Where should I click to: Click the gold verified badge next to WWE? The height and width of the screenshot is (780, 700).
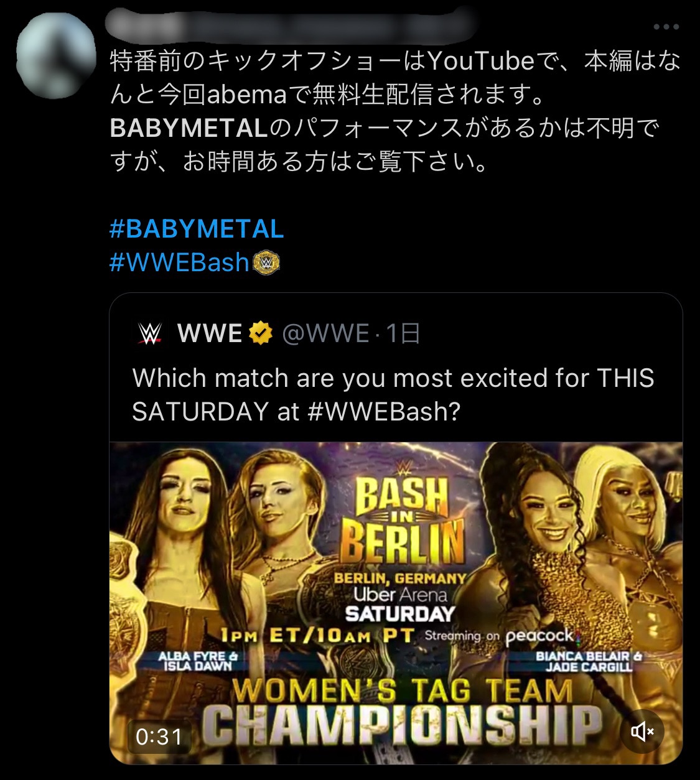[261, 334]
